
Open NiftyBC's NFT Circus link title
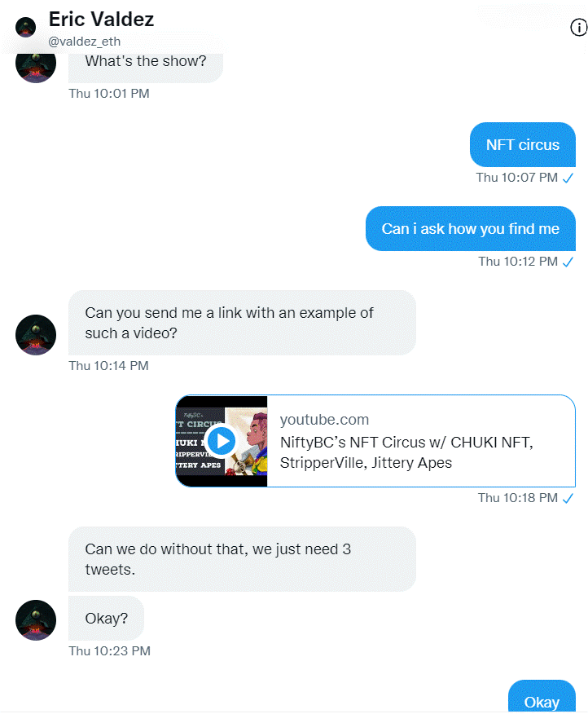click(406, 452)
